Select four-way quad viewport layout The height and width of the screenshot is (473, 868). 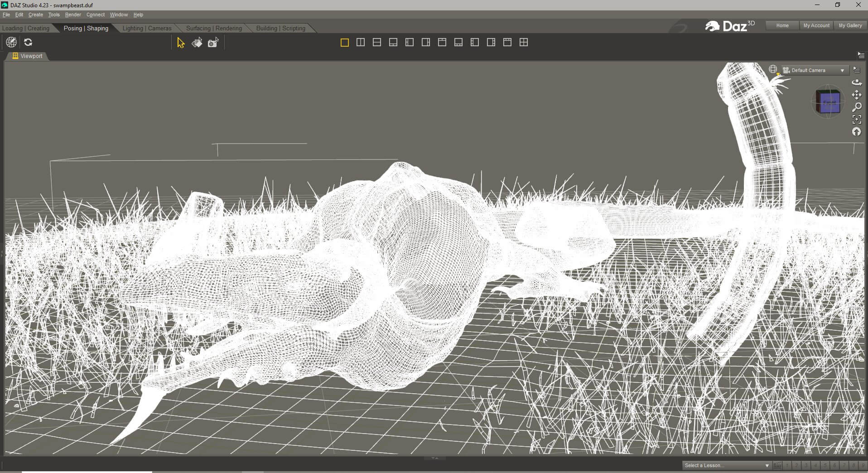tap(524, 42)
